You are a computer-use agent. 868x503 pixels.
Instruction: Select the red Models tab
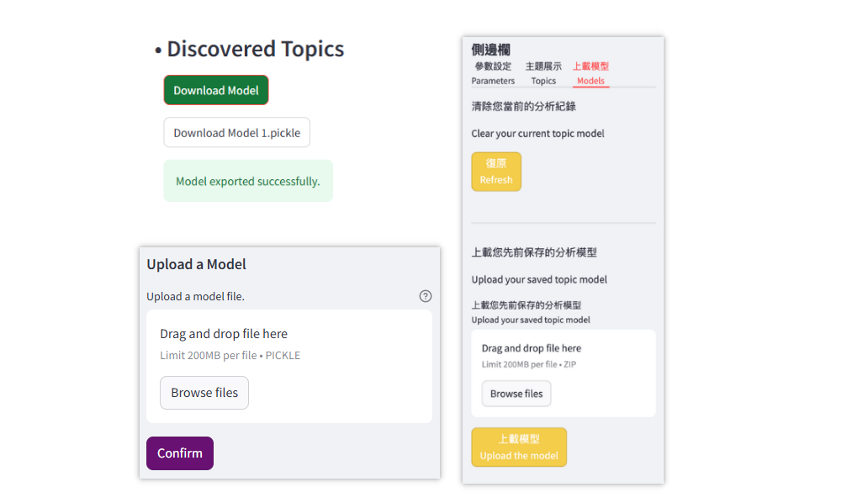(x=590, y=74)
